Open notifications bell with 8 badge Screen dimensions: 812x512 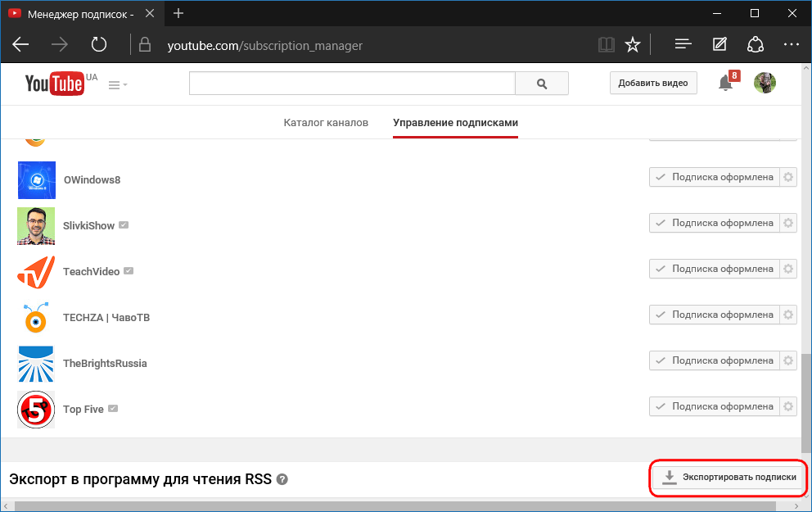(x=728, y=82)
